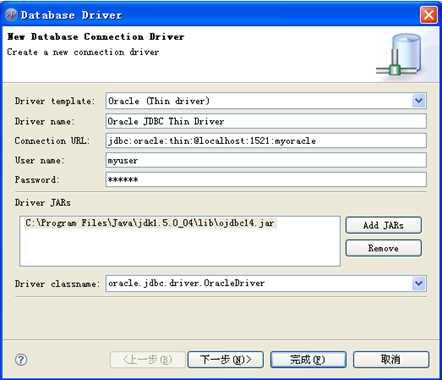
Task: Select the Oracle (Thin driver) template combo box
Action: [266, 101]
